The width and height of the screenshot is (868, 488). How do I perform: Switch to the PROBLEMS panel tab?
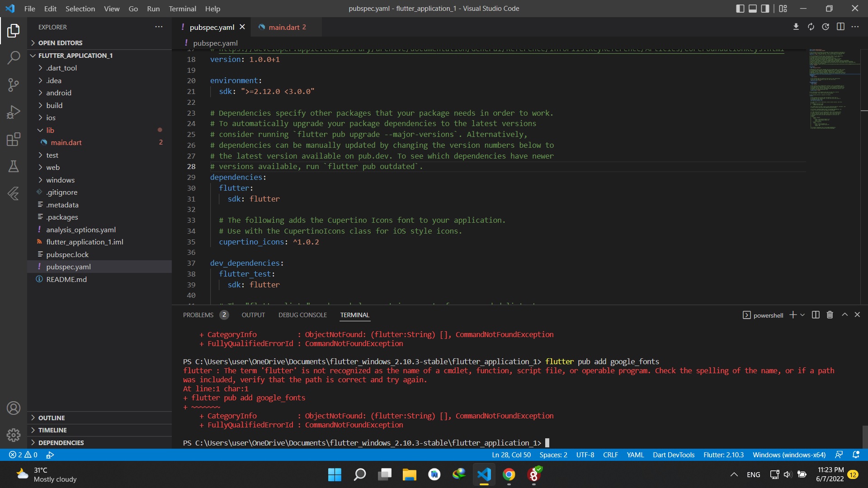tap(206, 315)
